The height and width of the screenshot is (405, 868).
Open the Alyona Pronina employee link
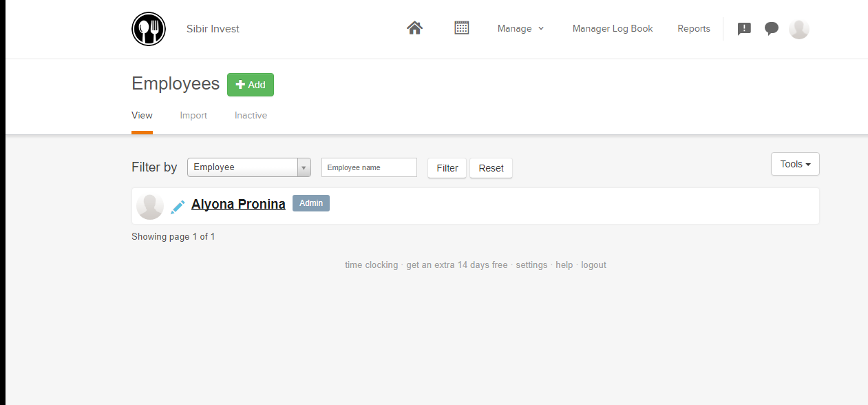(x=238, y=204)
